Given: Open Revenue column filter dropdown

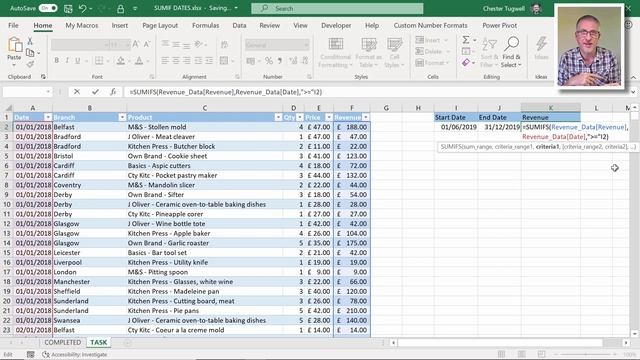Looking at the screenshot, I should point(366,117).
